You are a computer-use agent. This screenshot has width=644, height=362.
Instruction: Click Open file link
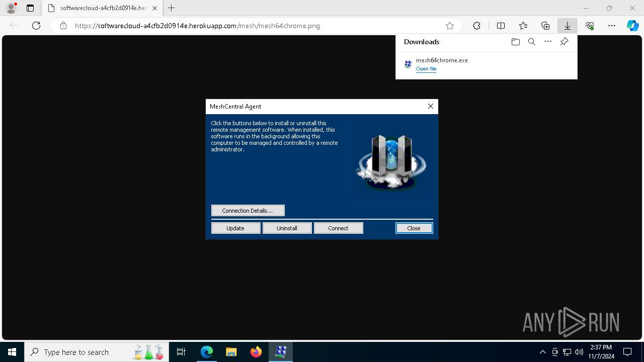[426, 69]
